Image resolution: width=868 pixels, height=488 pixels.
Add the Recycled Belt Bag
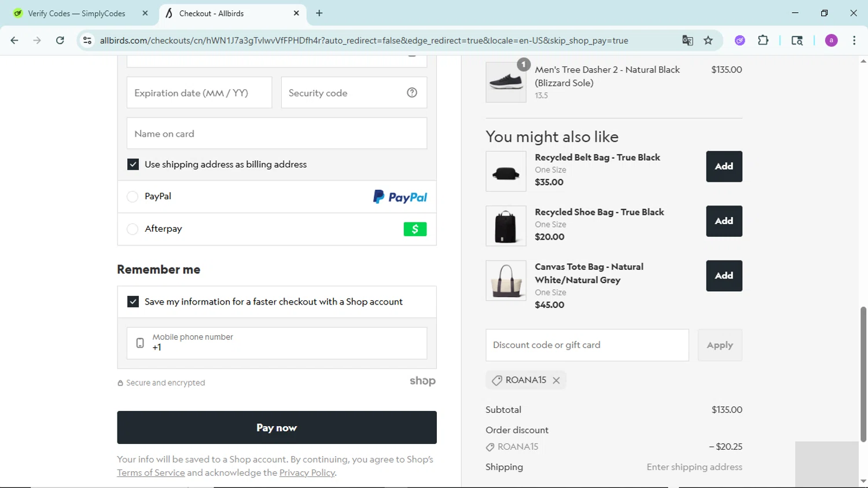tap(724, 167)
